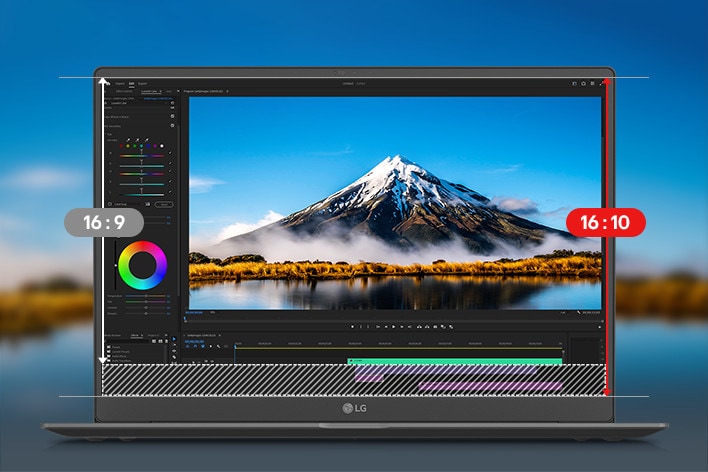The width and height of the screenshot is (708, 472).
Task: Open the Media Browser tab
Action: pos(112,335)
